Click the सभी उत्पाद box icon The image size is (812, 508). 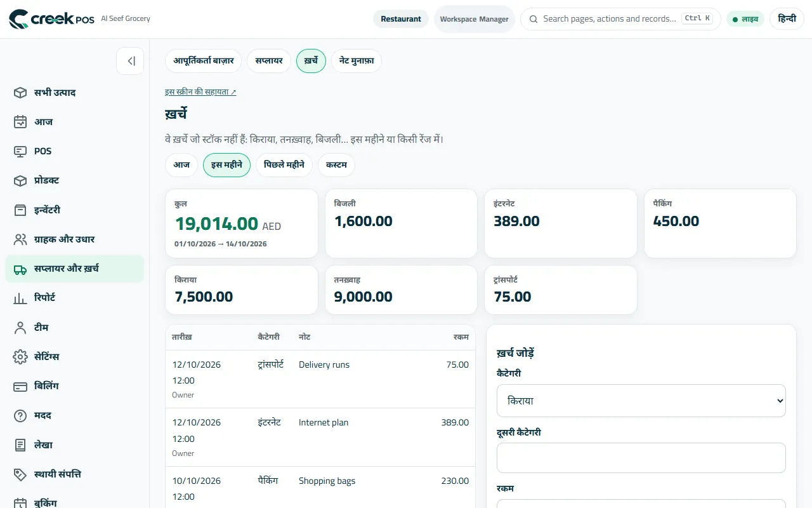click(20, 93)
